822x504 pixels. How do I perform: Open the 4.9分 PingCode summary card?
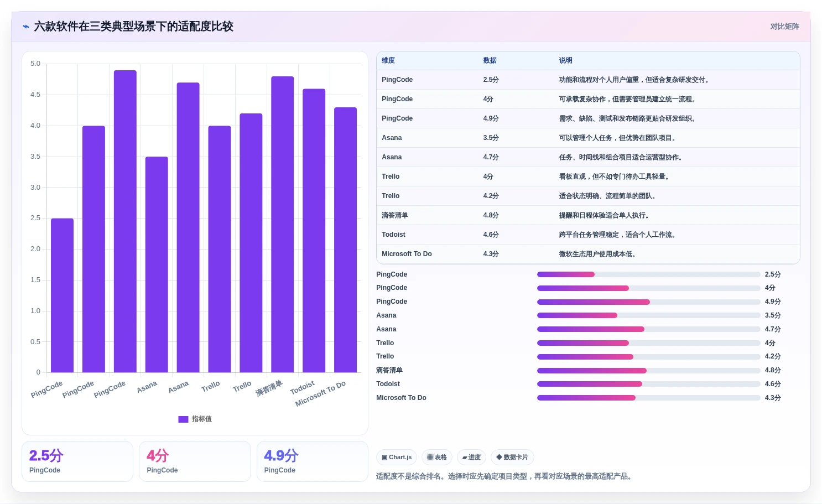[x=313, y=461]
